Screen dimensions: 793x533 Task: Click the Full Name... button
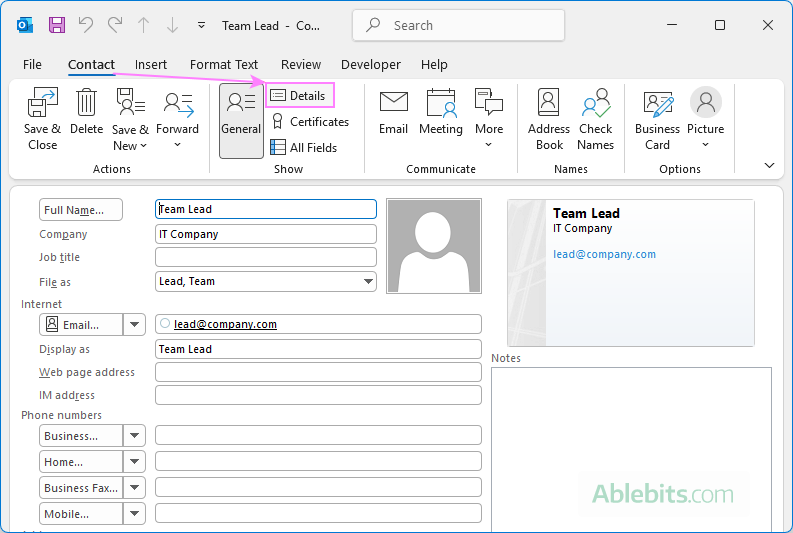pyautogui.click(x=81, y=210)
